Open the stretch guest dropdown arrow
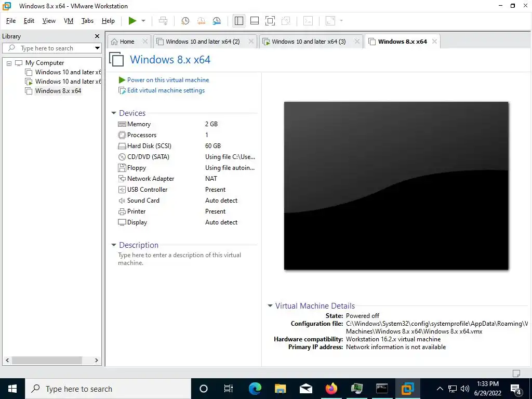Image resolution: width=532 pixels, height=399 pixels. tap(341, 21)
